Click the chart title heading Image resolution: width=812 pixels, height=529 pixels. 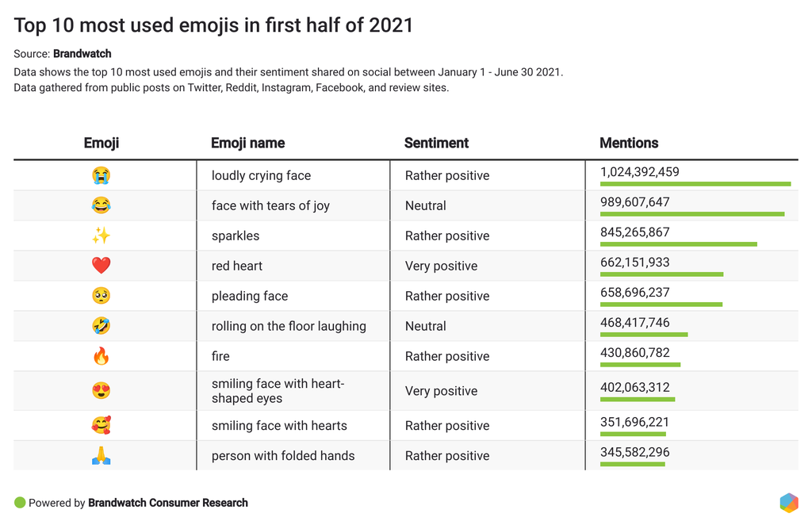tap(213, 25)
